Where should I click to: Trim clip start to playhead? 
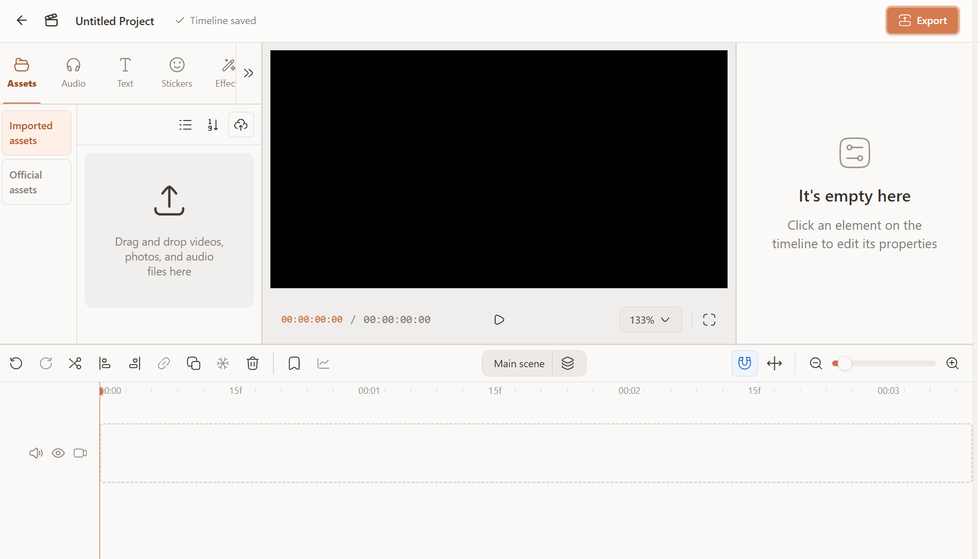(105, 363)
